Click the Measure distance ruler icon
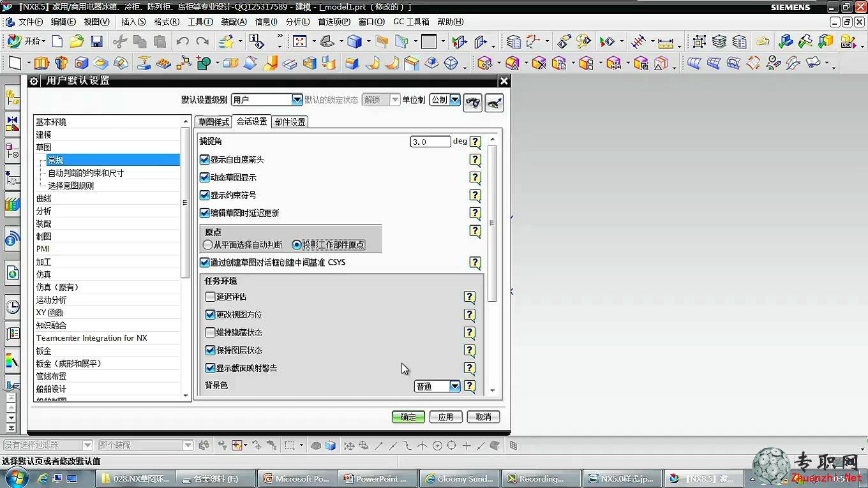Image resolution: width=868 pixels, height=488 pixels. point(666,42)
